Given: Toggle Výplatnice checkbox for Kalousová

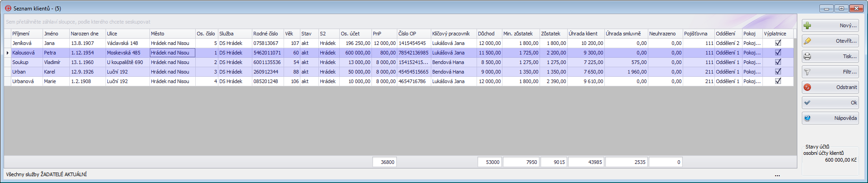Looking at the screenshot, I should pos(778,52).
